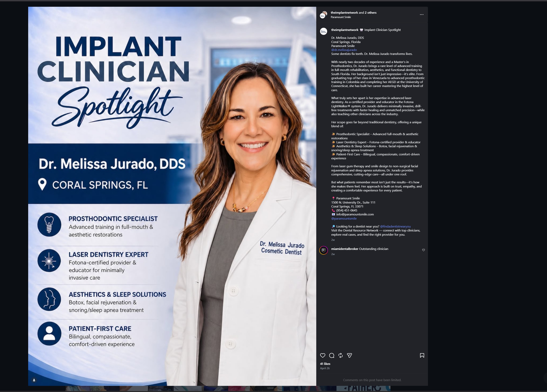547x392 pixels.
Task: Open theimplantnetwork avatar beside the caption
Action: 323,31
